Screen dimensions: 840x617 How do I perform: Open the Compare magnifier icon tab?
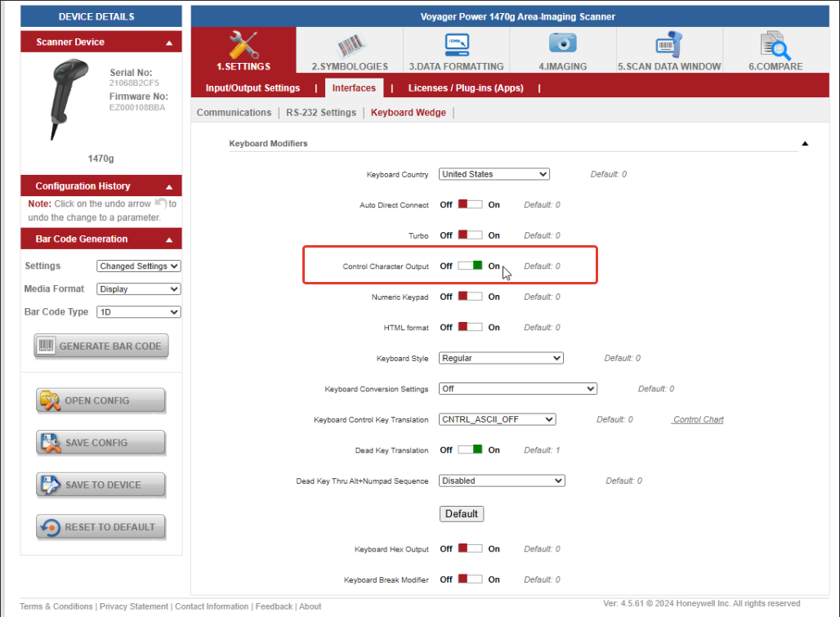coord(775,50)
